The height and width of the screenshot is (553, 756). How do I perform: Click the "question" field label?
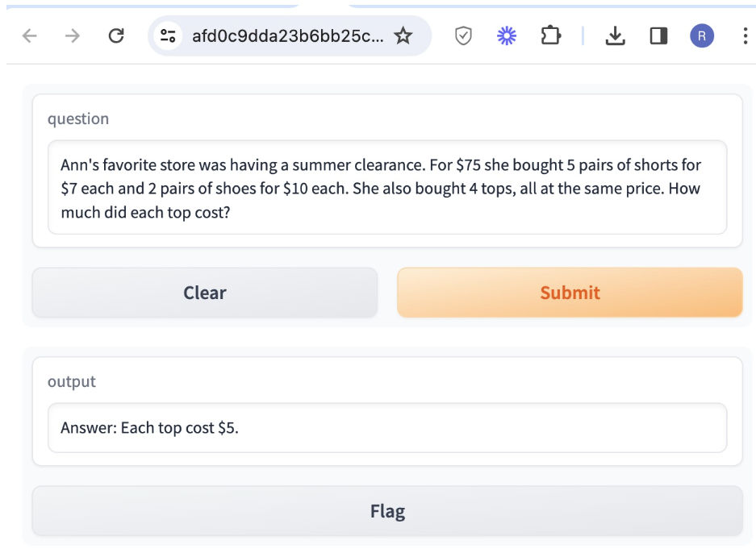78,118
